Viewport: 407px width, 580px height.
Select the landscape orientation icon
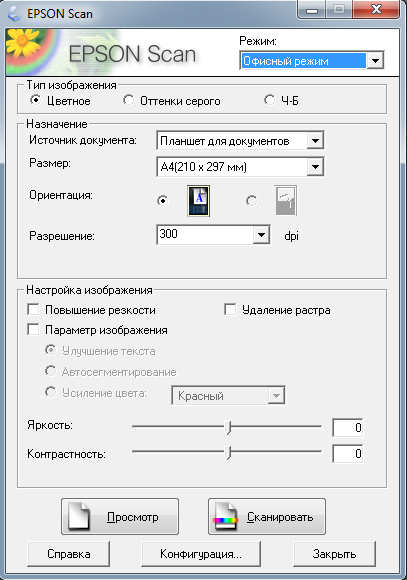[286, 201]
